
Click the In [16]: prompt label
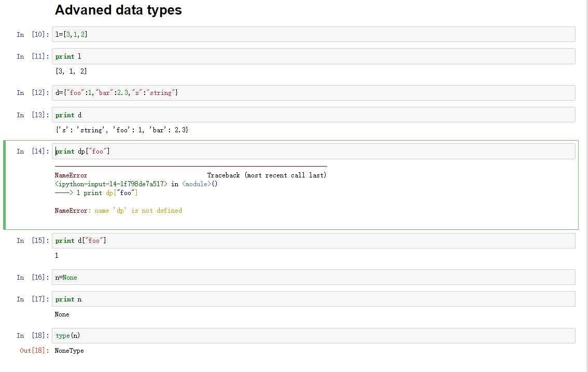33,278
